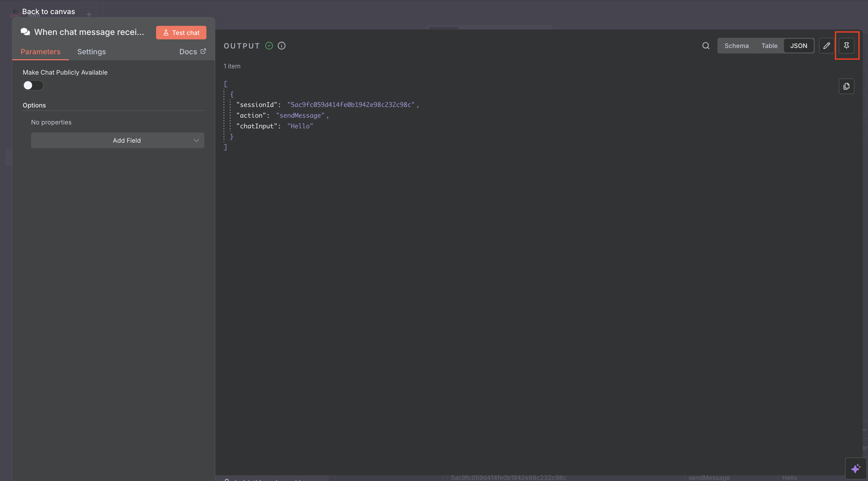Screen dimensions: 868x481
Task: Select the JSON output view
Action: [798, 46]
